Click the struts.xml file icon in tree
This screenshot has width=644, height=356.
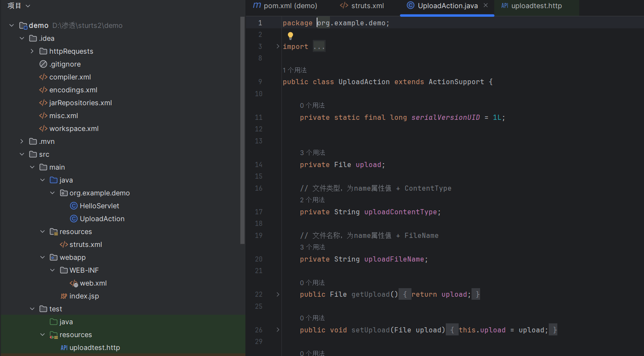point(63,244)
